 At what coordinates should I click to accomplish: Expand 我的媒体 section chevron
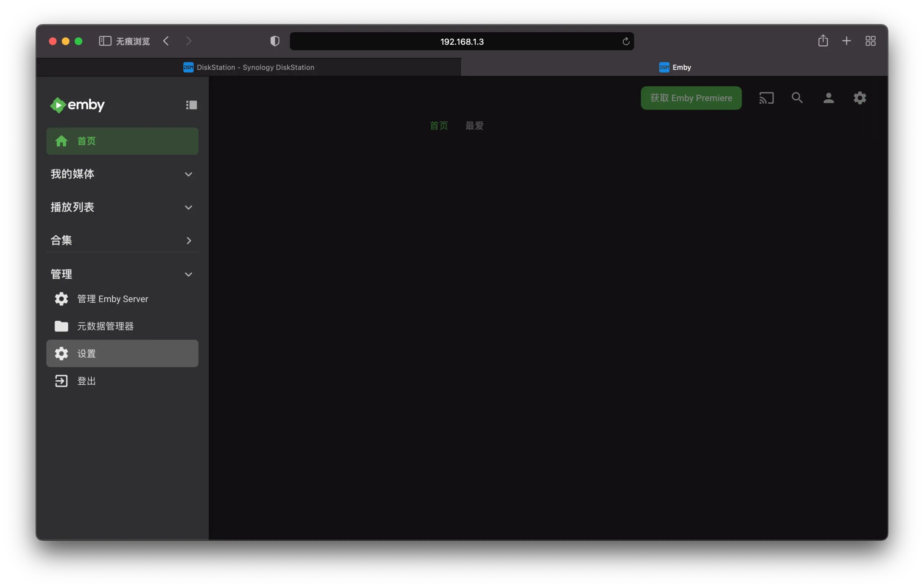[188, 174]
